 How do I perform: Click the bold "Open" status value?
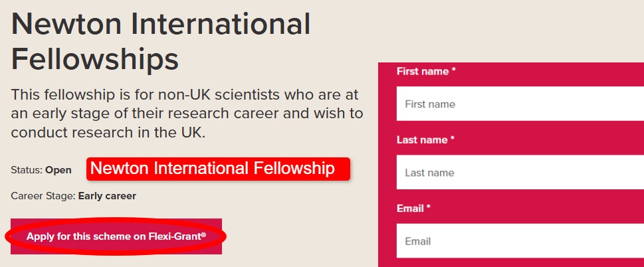pos(58,170)
